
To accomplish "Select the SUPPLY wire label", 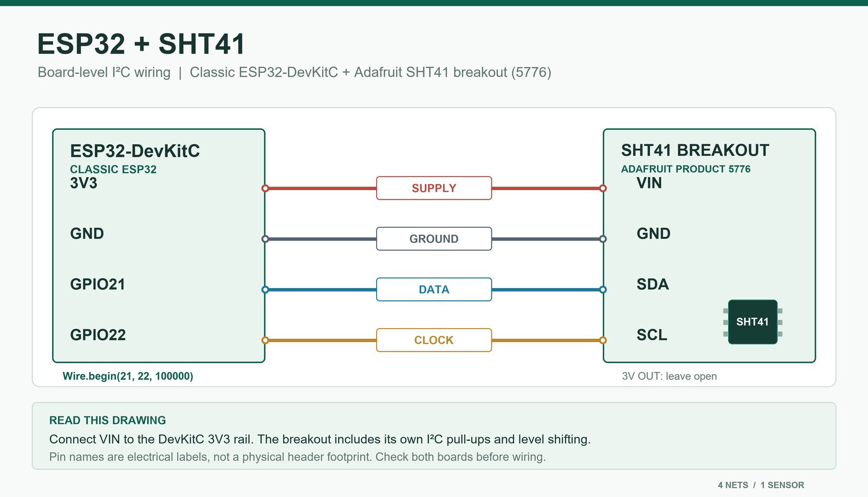I will [434, 188].
